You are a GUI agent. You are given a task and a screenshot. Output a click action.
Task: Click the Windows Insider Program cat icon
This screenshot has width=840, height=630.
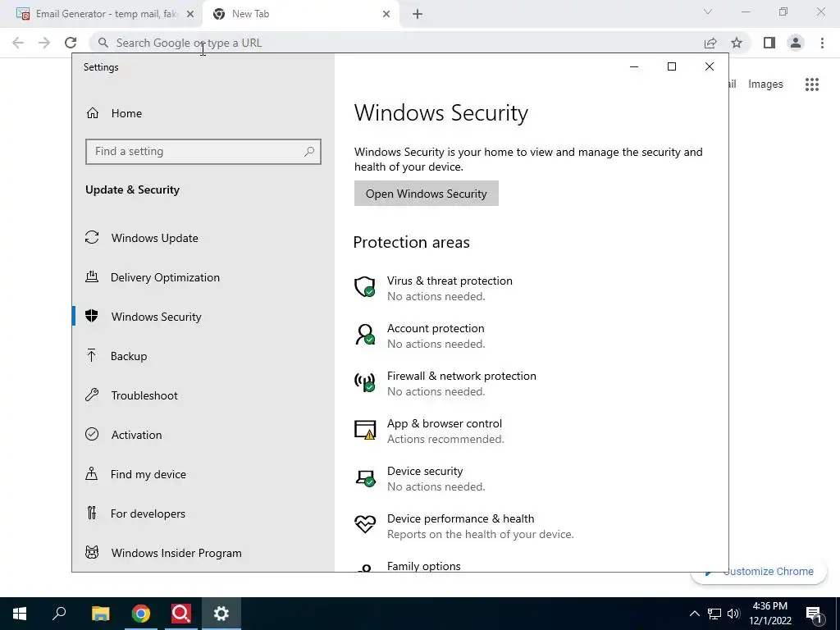(92, 552)
